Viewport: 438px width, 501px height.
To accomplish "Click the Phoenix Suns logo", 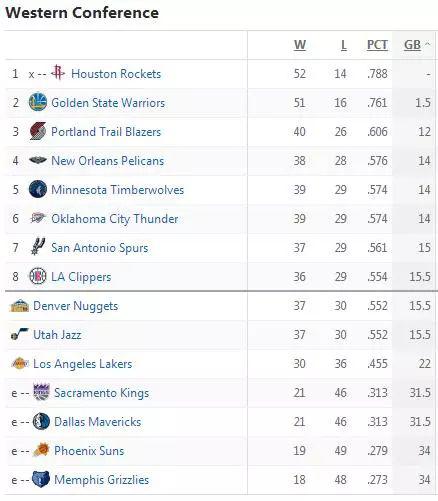I will 41,450.
